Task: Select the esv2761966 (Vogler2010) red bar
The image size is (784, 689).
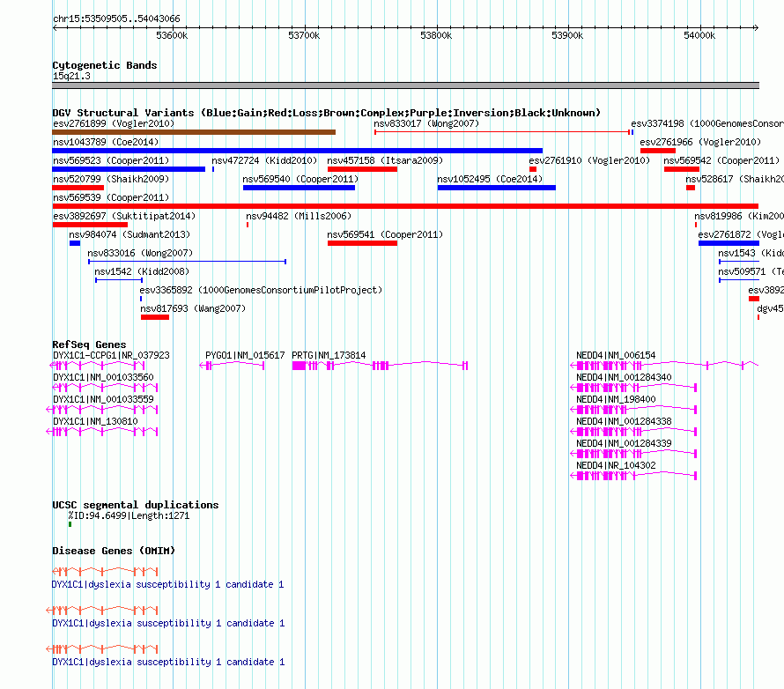Action: (657, 151)
